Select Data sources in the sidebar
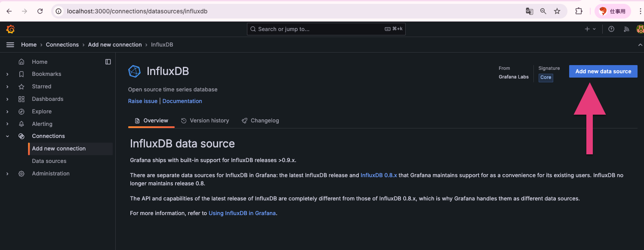The image size is (644, 250). point(49,161)
